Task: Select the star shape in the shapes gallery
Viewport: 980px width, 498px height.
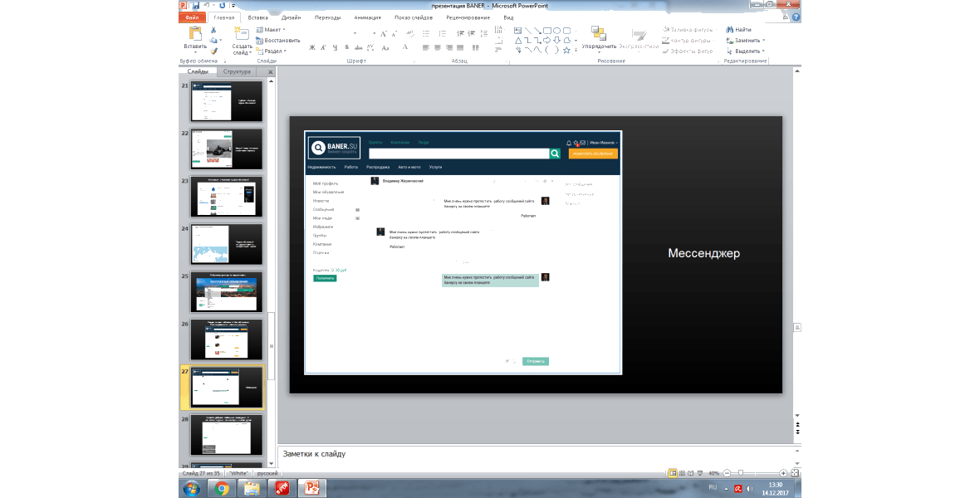Action: (x=566, y=50)
